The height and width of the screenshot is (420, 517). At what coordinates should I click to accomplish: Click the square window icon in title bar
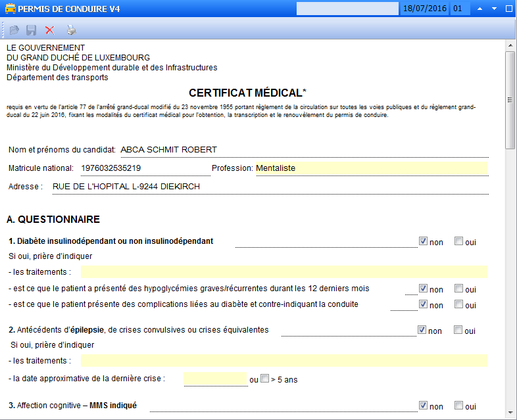click(508, 9)
